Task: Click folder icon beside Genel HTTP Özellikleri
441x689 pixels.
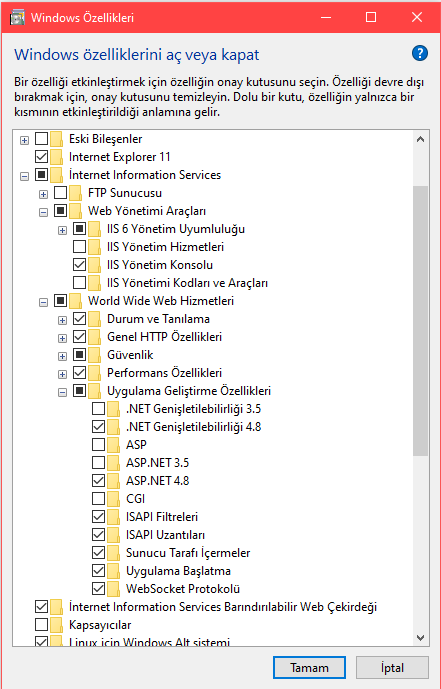Action: 94,337
